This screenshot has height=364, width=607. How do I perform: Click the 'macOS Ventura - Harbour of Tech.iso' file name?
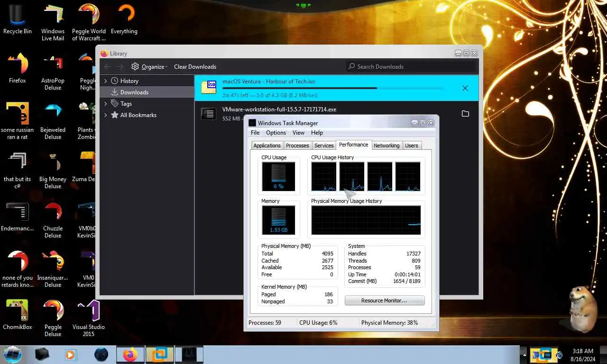[269, 82]
